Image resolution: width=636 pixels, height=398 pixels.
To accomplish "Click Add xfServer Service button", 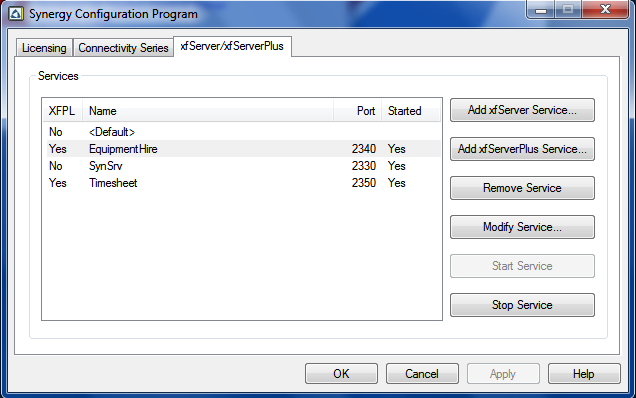I will (x=522, y=110).
